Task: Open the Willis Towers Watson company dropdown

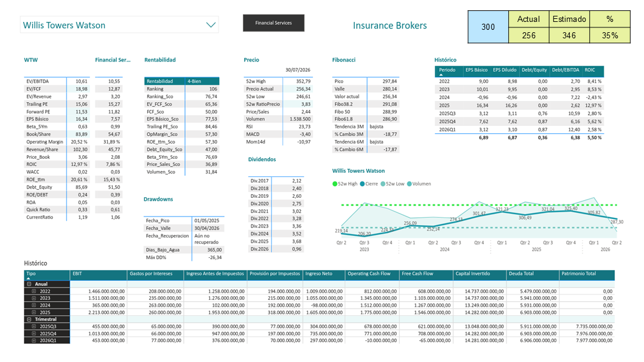Action: [210, 25]
